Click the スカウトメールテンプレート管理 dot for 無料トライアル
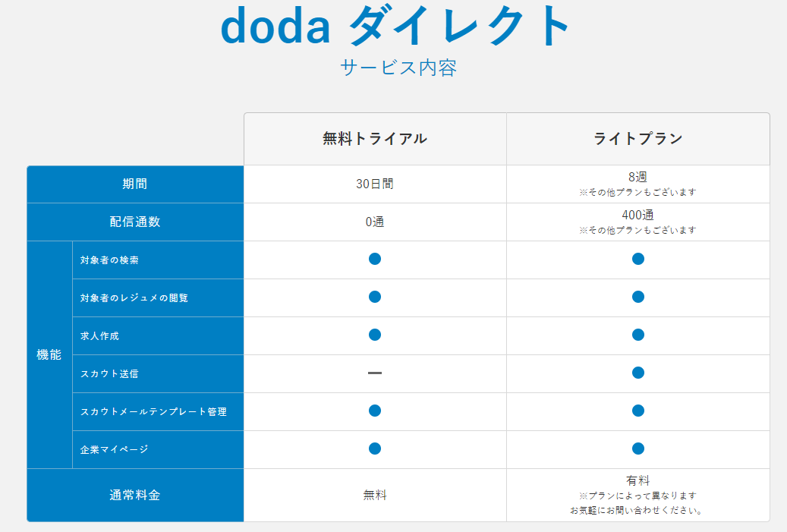 tap(374, 411)
